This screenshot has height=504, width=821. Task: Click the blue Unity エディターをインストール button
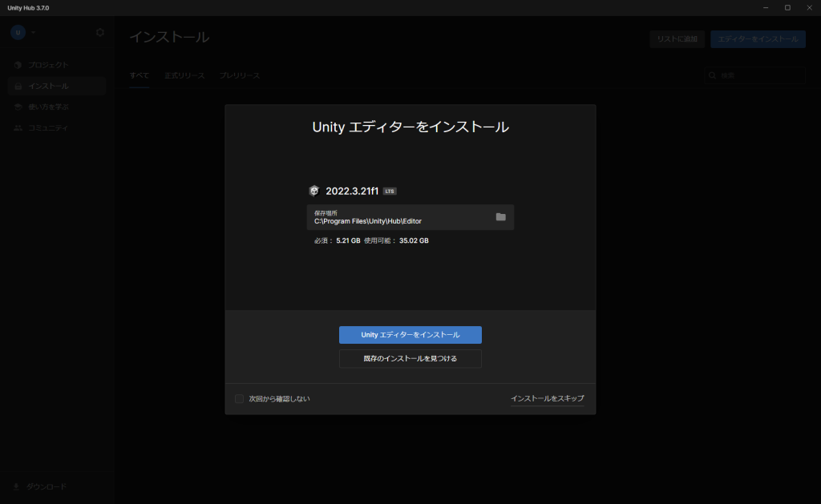pyautogui.click(x=410, y=335)
